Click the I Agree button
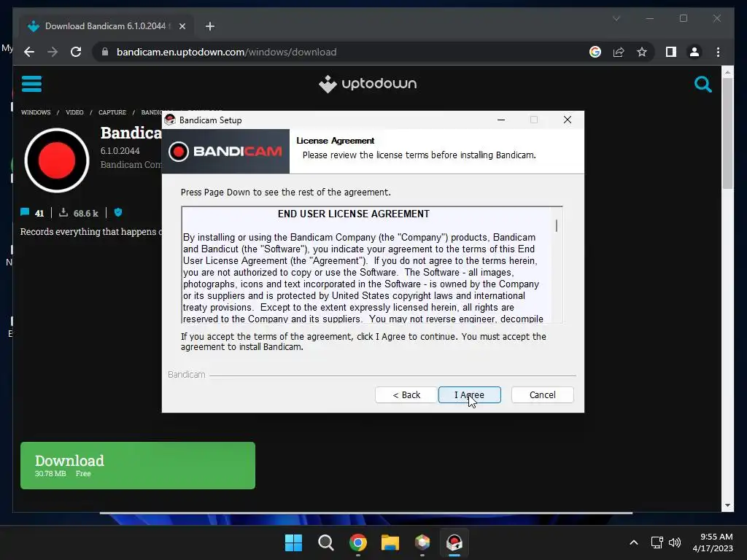The image size is (747, 560). tap(469, 394)
